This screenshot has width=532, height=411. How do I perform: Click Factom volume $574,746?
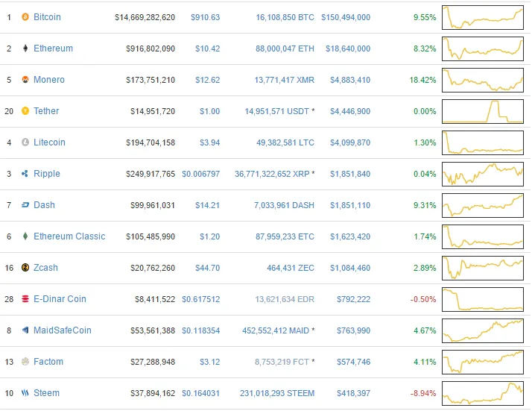click(x=353, y=362)
